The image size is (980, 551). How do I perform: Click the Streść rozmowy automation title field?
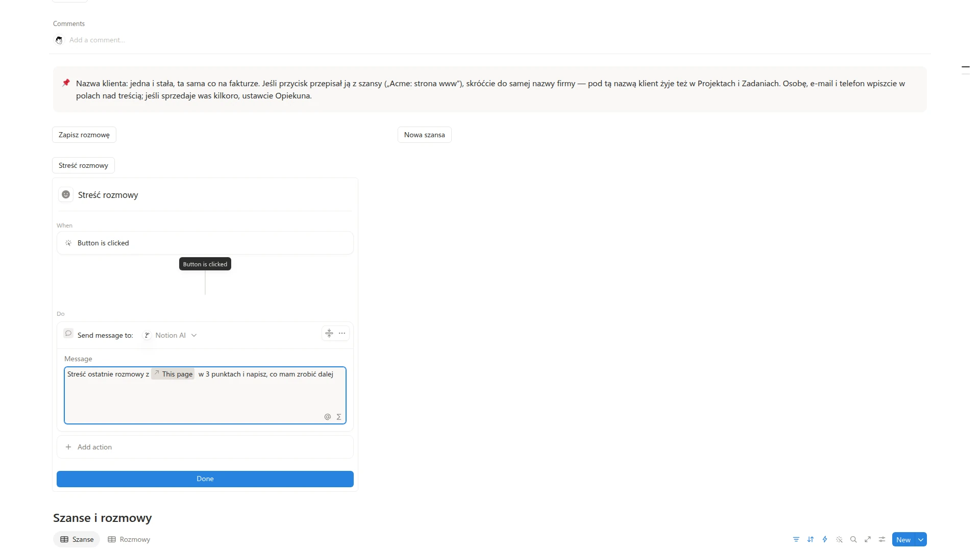pos(214,195)
